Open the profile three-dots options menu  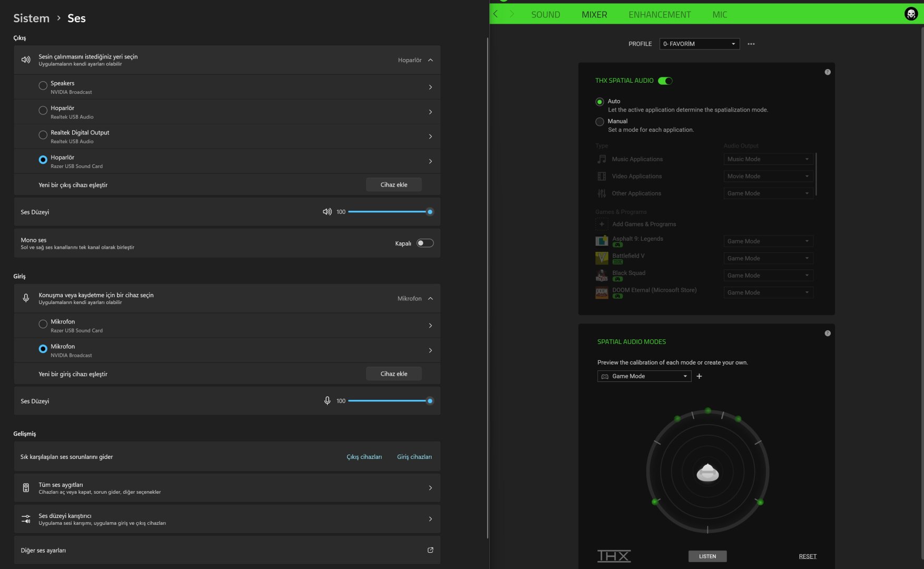(751, 44)
